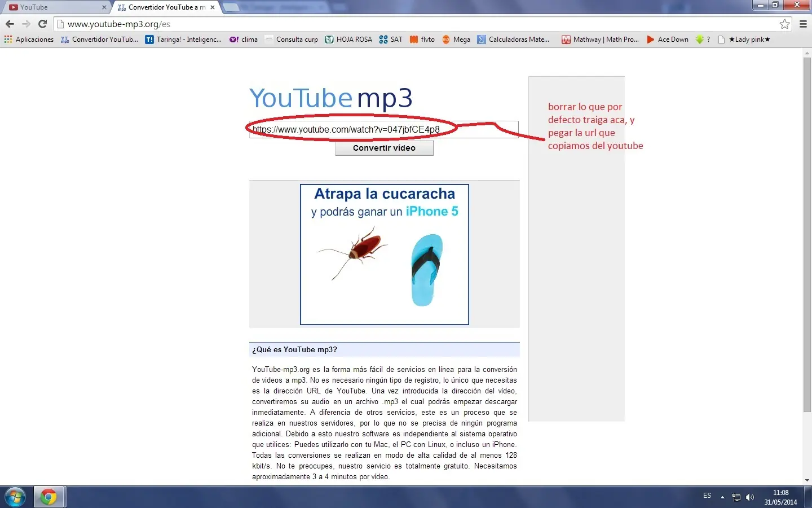Viewport: 812px width, 508px height.
Task: Click the Convertir vídeo button
Action: pyautogui.click(x=384, y=148)
